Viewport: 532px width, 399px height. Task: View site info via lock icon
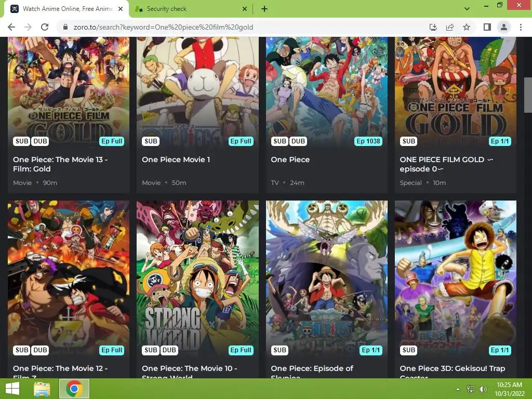click(x=65, y=27)
